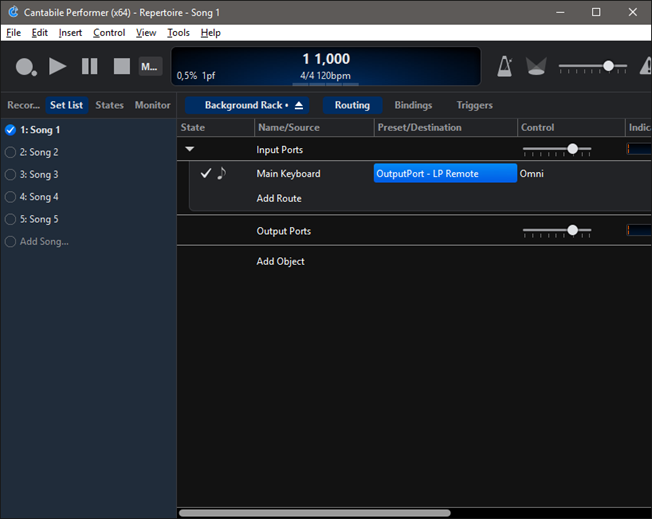652x519 pixels.
Task: Open the Help menu
Action: pyautogui.click(x=210, y=33)
